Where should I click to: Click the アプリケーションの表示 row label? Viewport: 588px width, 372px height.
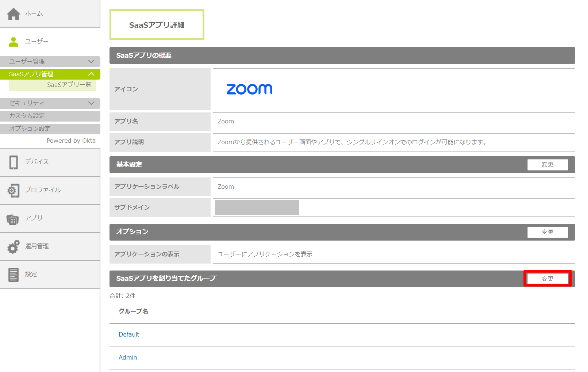click(160, 254)
